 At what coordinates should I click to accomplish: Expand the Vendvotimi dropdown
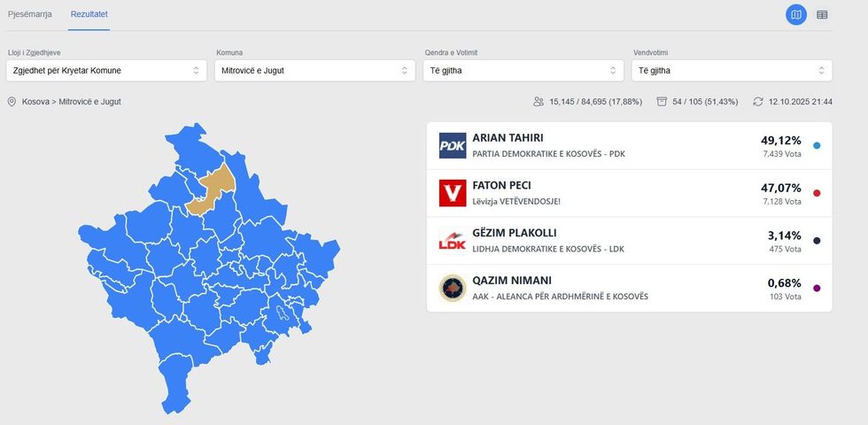pos(732,71)
